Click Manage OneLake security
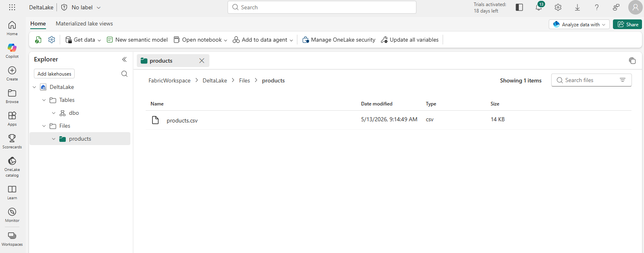 [x=339, y=40]
